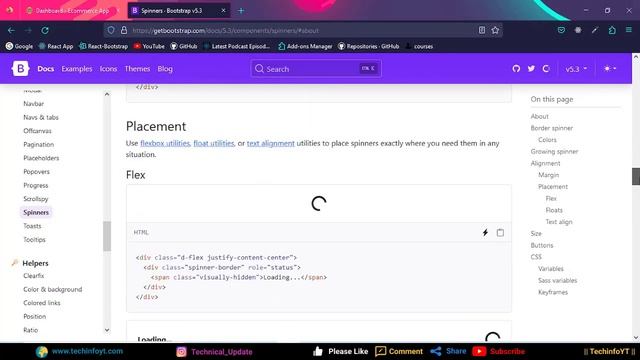The width and height of the screenshot is (640, 360).
Task: Close the Spinners Bootstrap tab
Action: (x=223, y=11)
